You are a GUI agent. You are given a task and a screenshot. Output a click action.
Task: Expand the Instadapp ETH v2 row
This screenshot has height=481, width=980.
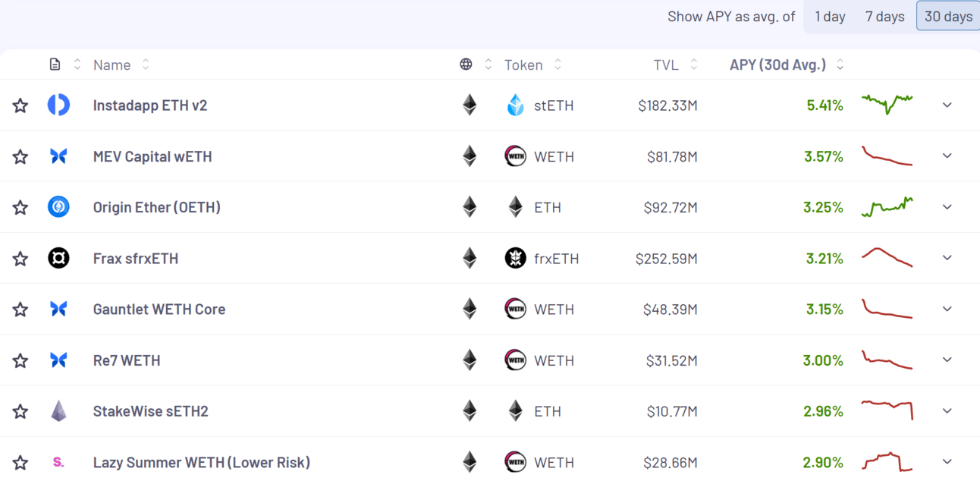point(947,105)
